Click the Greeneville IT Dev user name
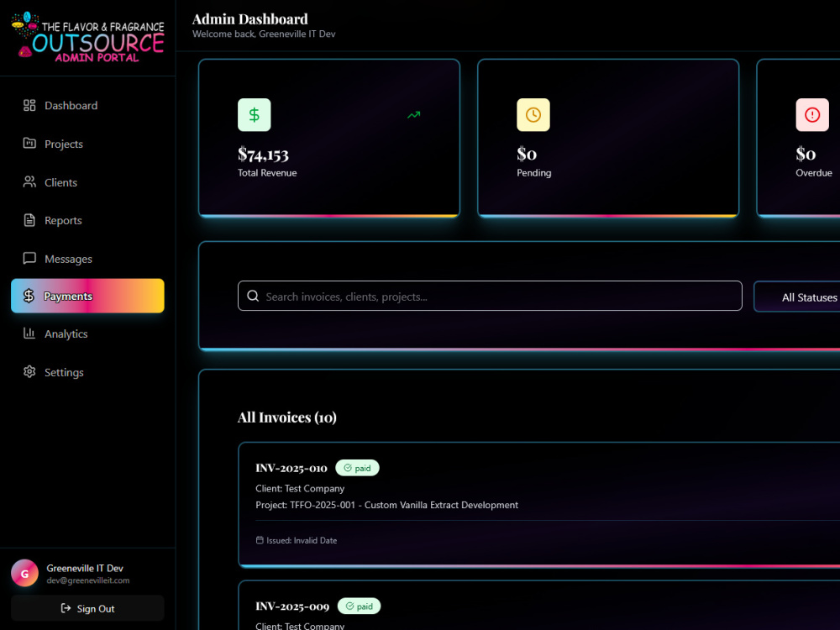Viewport: 840px width, 630px height. coord(85,568)
